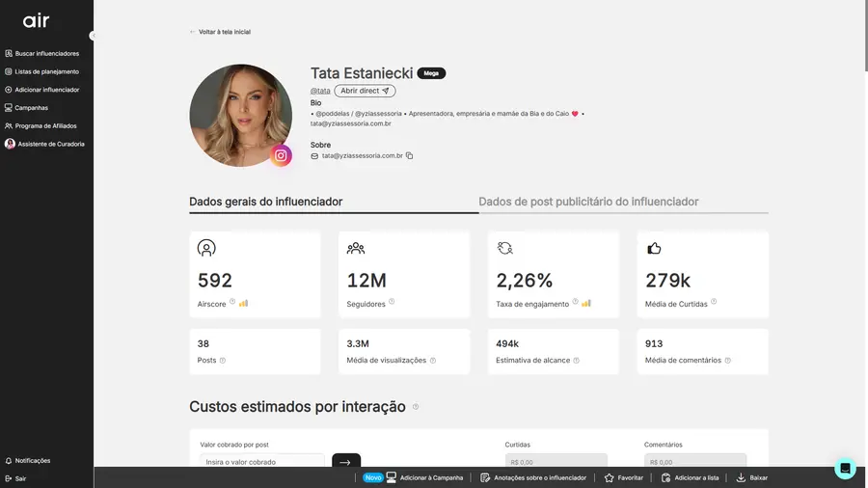This screenshot has height=488, width=868.
Task: Open Notificações in the sidebar
Action: tap(28, 460)
